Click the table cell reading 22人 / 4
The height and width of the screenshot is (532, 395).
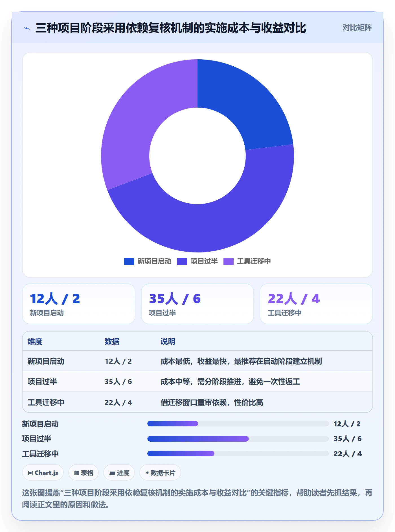click(x=118, y=402)
